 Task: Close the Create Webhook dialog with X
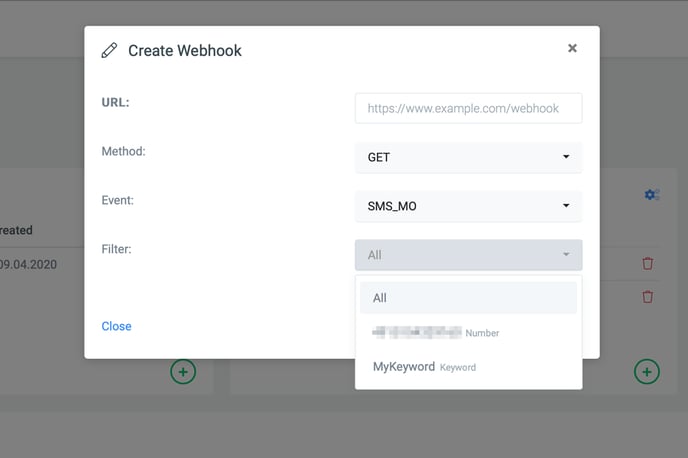572,48
